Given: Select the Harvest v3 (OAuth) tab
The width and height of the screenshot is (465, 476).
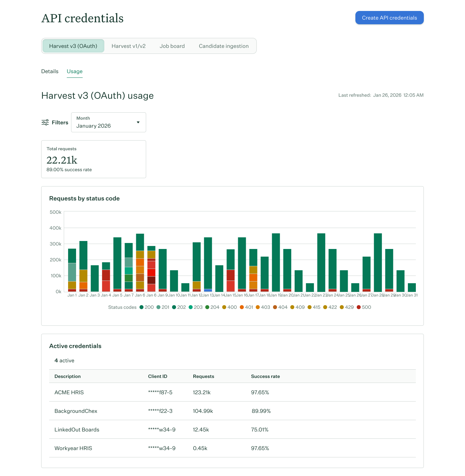Looking at the screenshot, I should coord(73,46).
